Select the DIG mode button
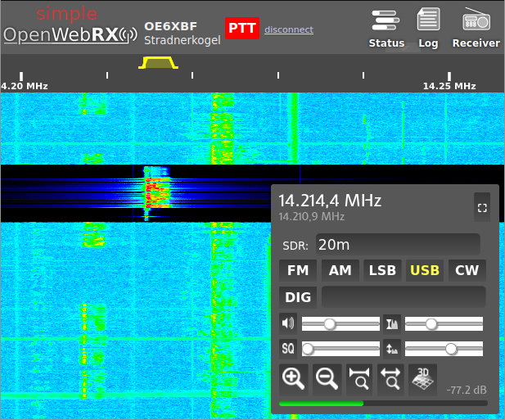505x420 pixels. click(298, 296)
